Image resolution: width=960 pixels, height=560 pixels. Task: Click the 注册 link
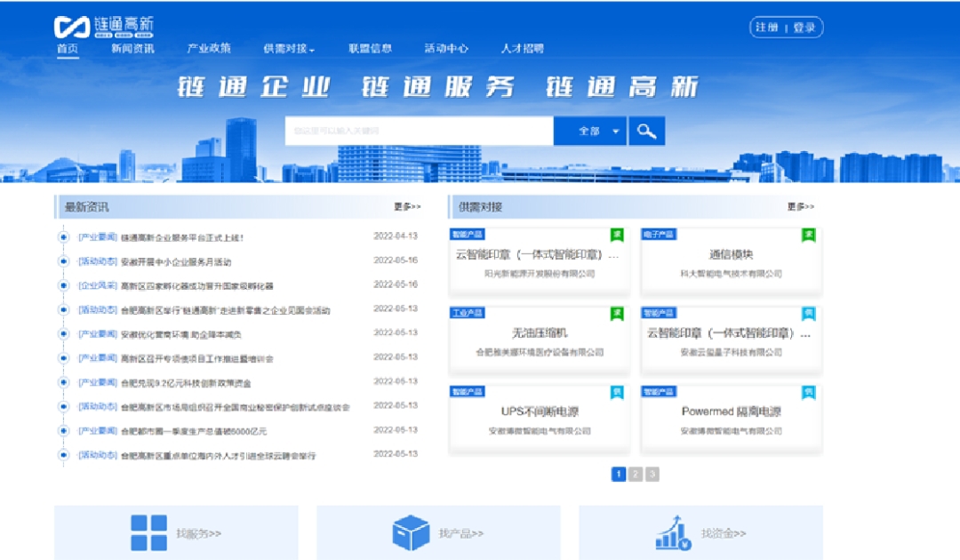[766, 28]
